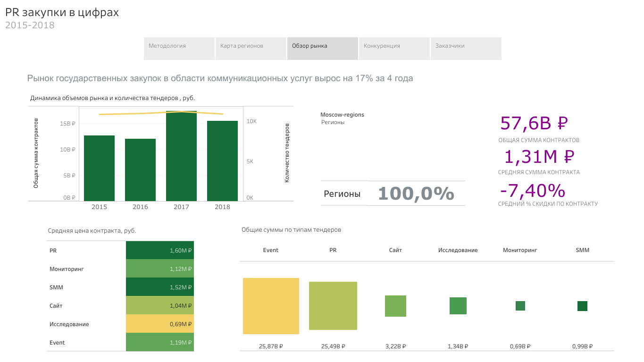Click the tallest 2017 bar
The image size is (644, 362).
(x=181, y=157)
